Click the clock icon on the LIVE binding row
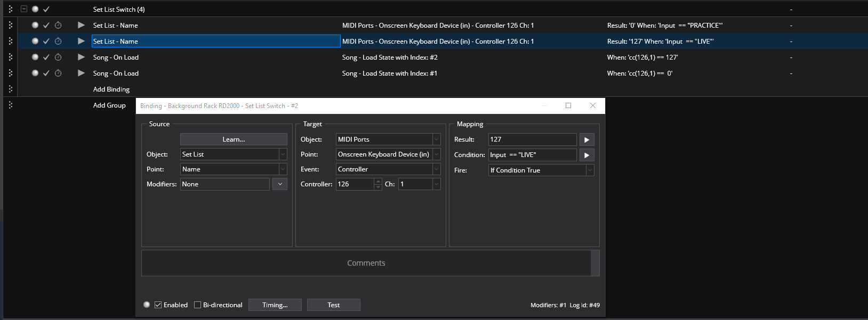This screenshot has width=868, height=320. [58, 41]
